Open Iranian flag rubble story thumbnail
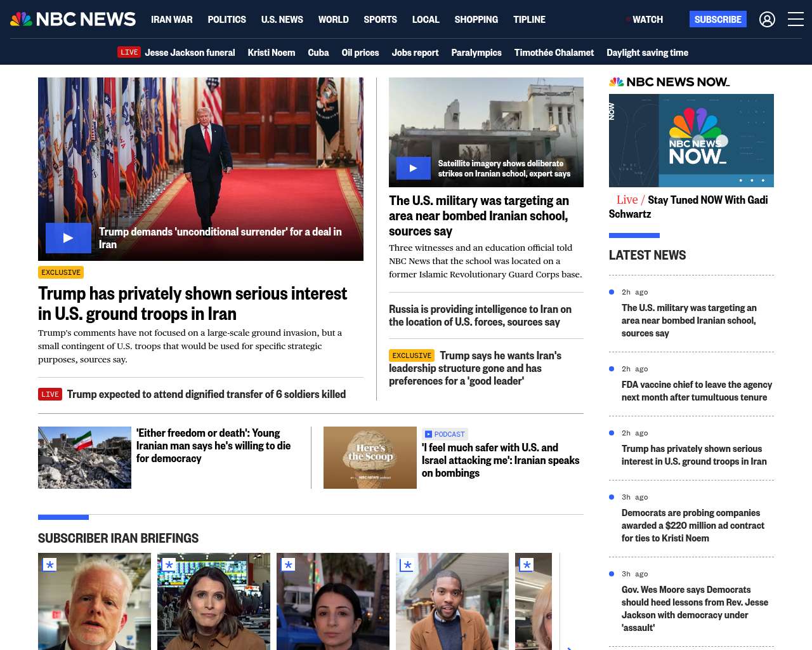 click(x=84, y=457)
